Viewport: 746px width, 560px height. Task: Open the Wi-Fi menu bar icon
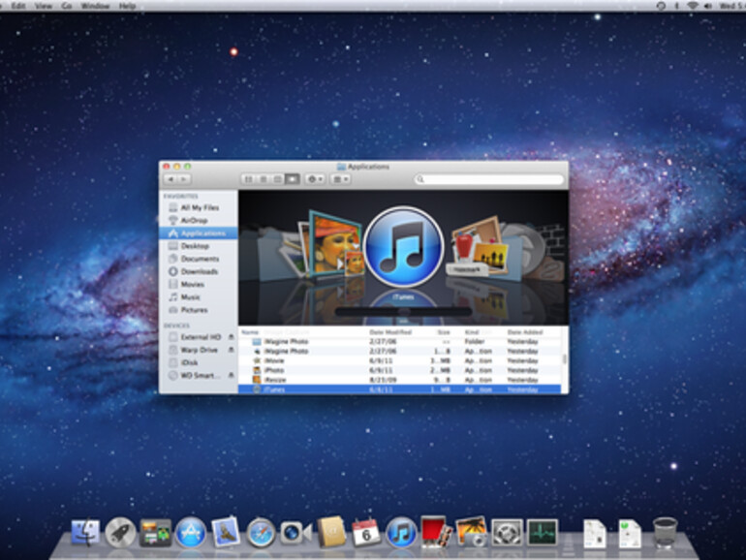pos(693,6)
